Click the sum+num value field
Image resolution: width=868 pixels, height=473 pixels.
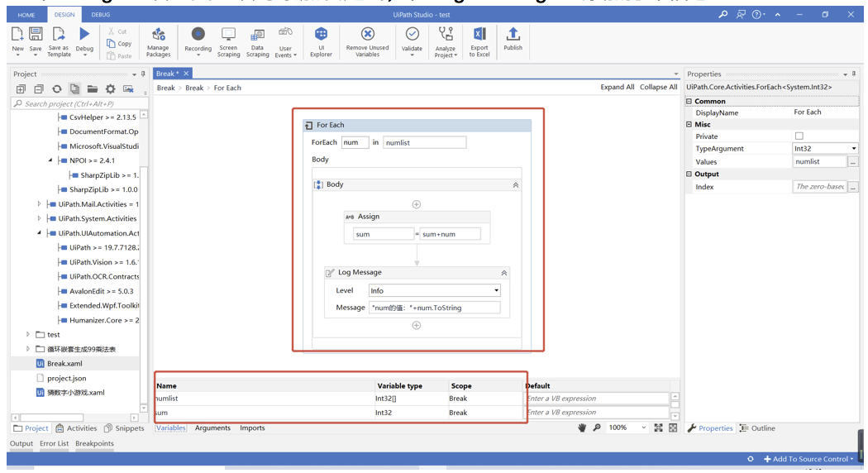[x=450, y=234]
